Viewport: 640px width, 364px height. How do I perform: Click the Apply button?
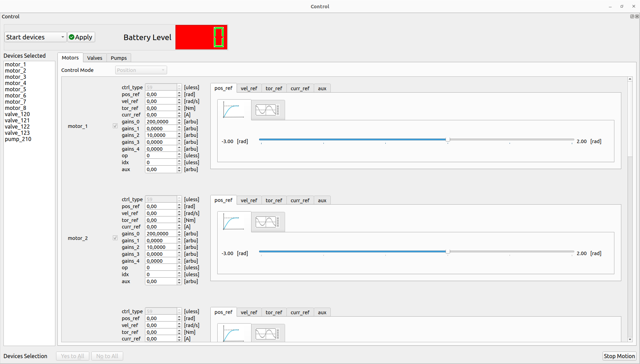[x=81, y=37]
